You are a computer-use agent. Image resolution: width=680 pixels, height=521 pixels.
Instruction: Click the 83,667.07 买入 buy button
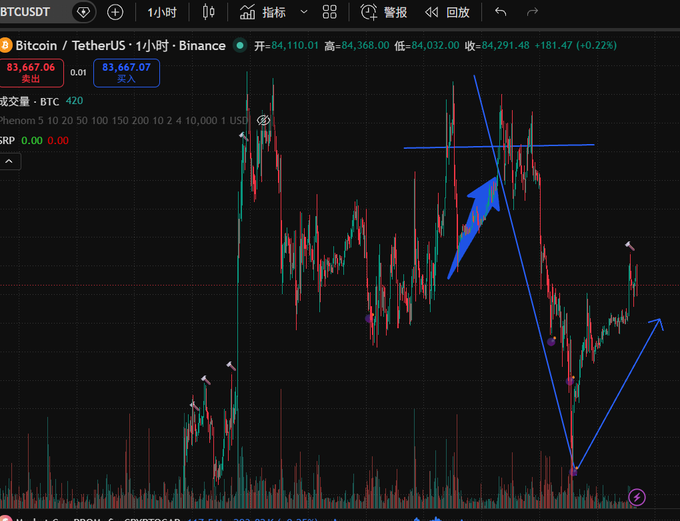click(126, 73)
